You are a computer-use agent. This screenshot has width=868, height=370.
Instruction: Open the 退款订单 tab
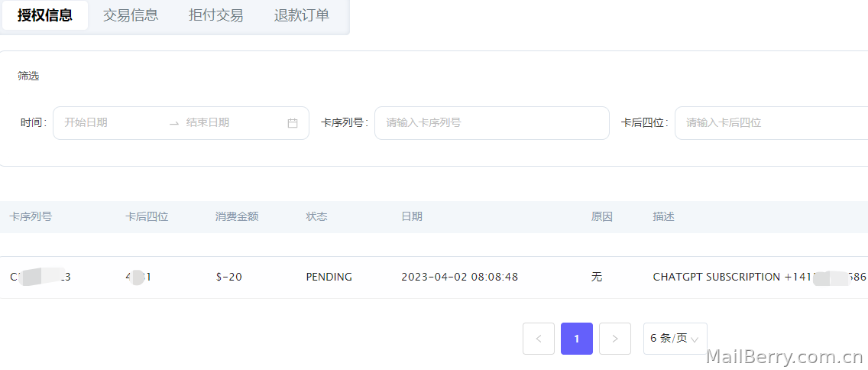coord(302,15)
